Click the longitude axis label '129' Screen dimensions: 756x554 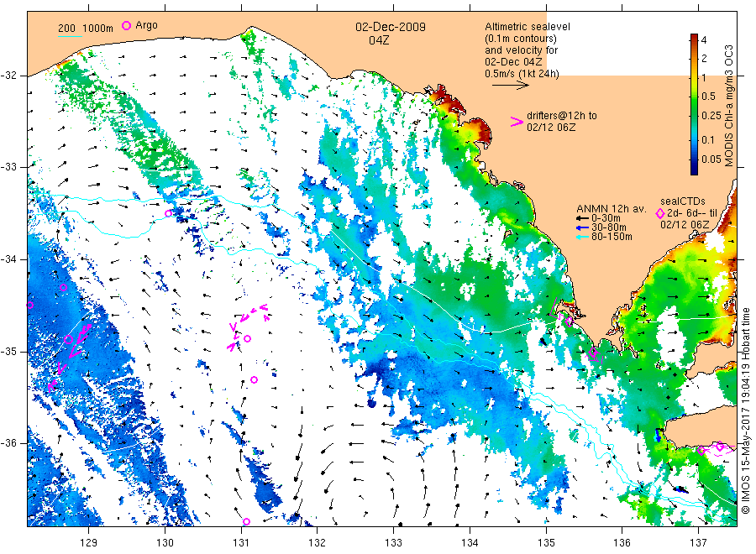coord(89,543)
